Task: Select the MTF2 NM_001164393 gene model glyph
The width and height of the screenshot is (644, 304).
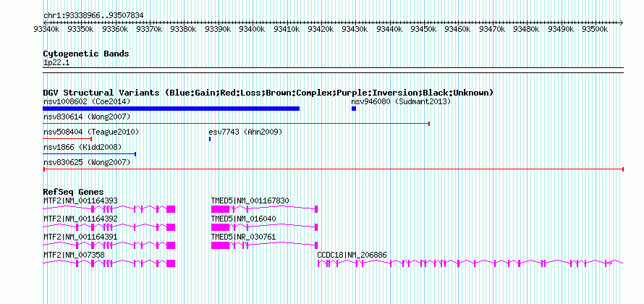Action: 109,208
